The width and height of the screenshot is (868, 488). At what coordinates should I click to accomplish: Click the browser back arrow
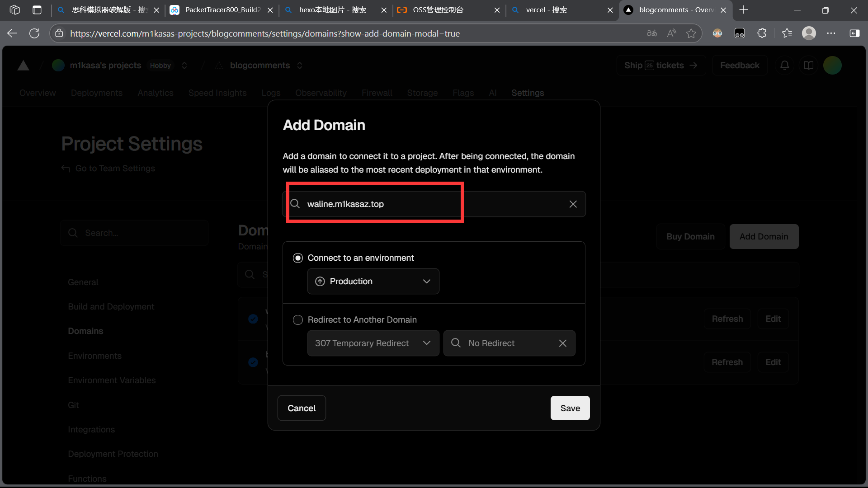click(x=12, y=33)
